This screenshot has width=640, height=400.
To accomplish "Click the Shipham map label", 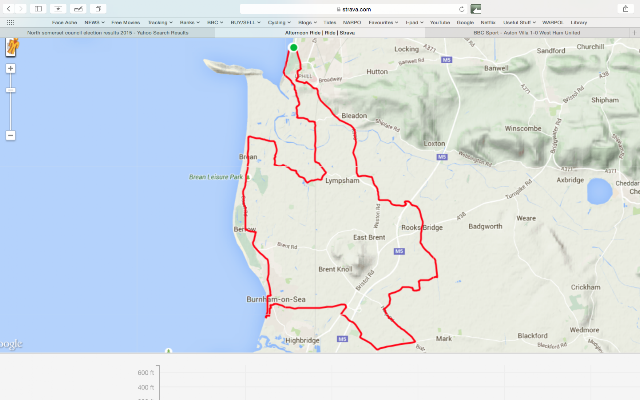I will click(x=605, y=100).
